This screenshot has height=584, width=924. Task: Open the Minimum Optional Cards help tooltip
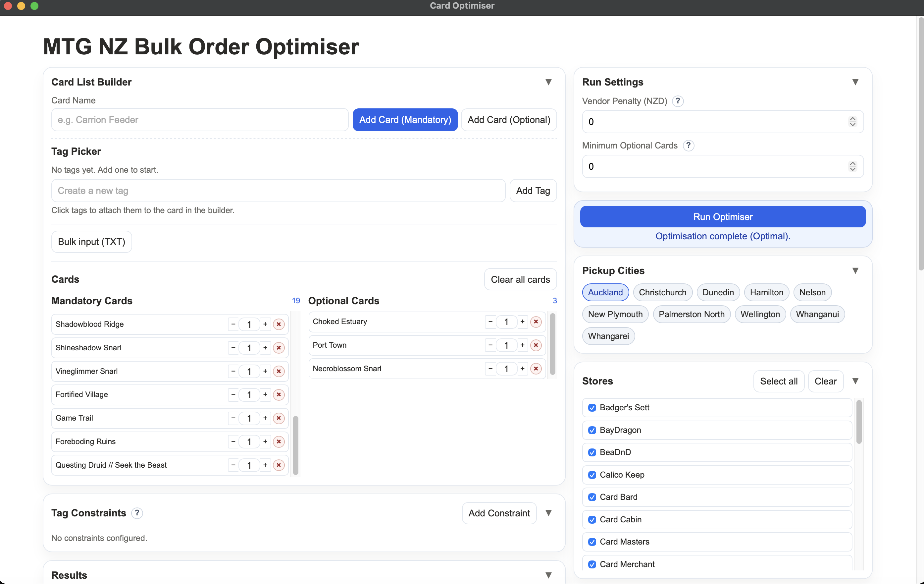[x=689, y=146]
